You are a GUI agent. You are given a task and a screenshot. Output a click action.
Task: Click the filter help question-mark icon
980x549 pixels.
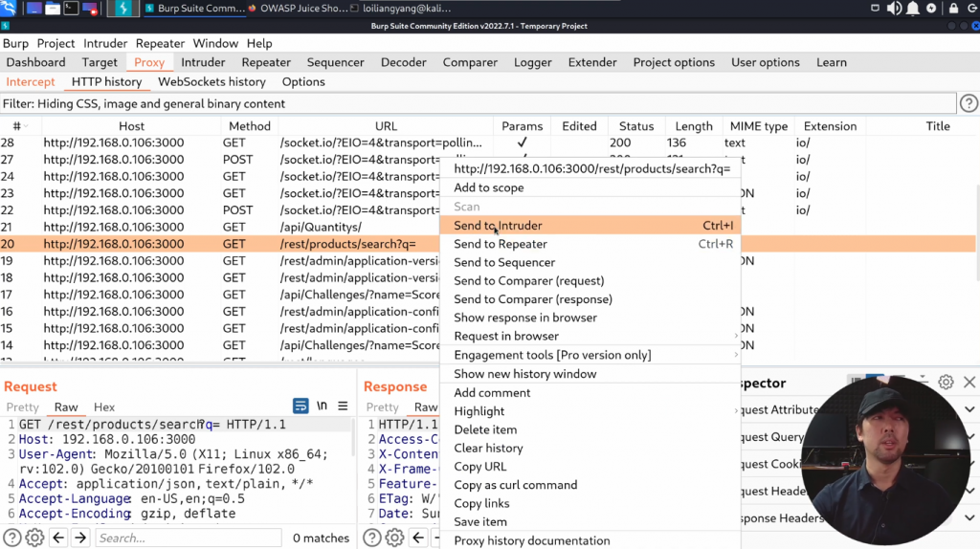(969, 103)
